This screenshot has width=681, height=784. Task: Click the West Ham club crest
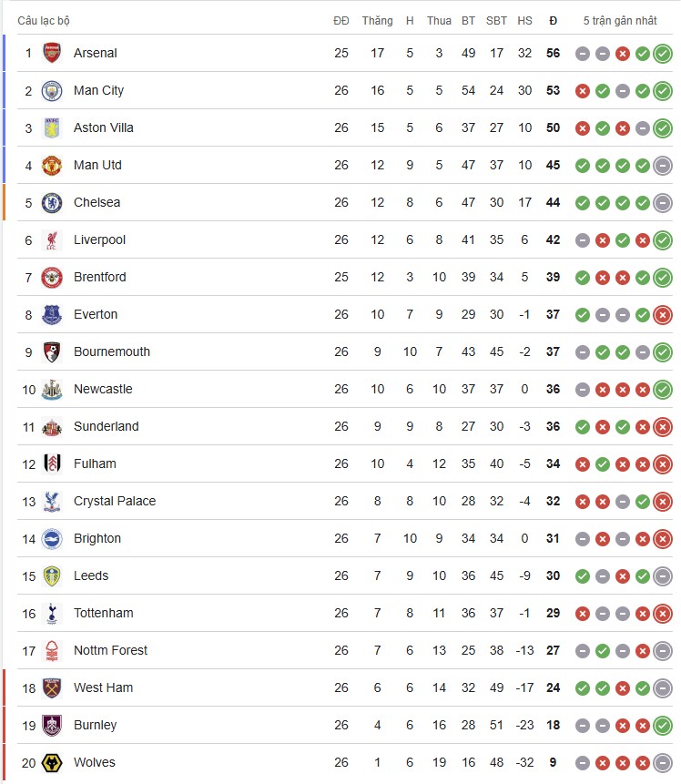pos(52,687)
